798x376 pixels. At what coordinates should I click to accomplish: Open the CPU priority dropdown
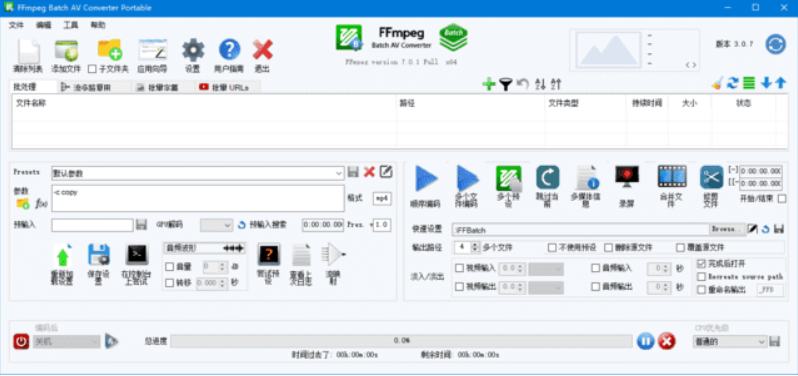(729, 342)
